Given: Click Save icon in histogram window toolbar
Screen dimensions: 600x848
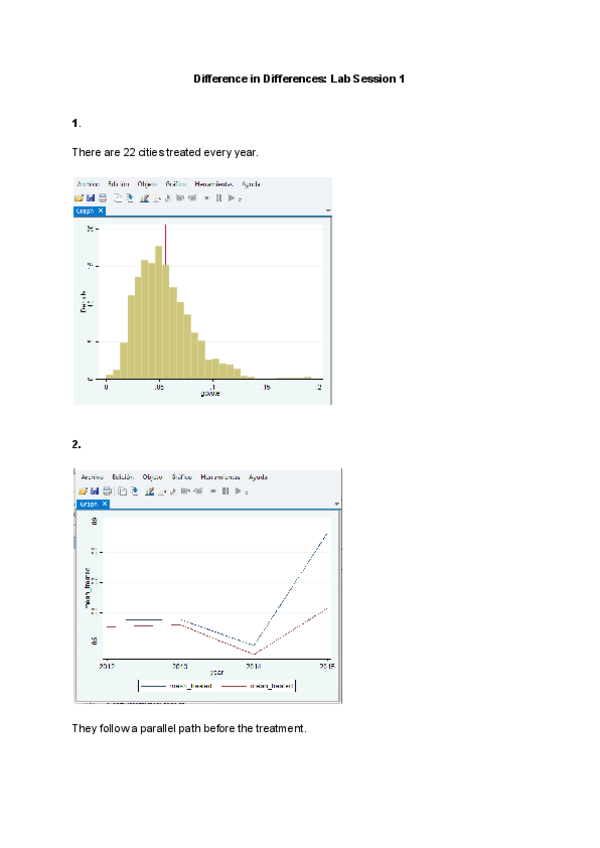Looking at the screenshot, I should click(90, 198).
